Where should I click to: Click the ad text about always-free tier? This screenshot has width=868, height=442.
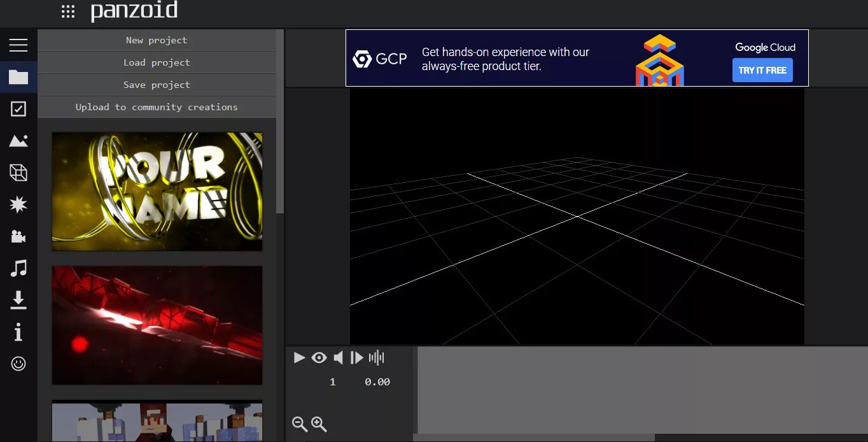tap(505, 59)
